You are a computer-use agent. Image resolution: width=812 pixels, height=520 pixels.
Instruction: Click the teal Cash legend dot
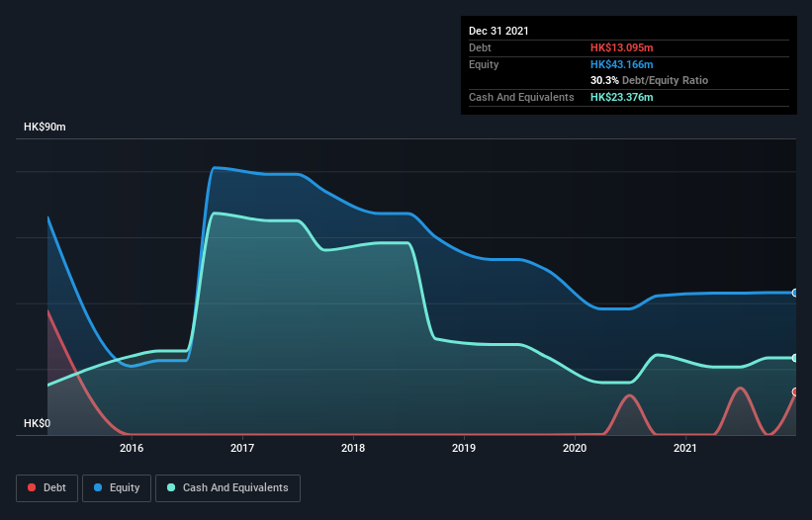click(x=171, y=487)
